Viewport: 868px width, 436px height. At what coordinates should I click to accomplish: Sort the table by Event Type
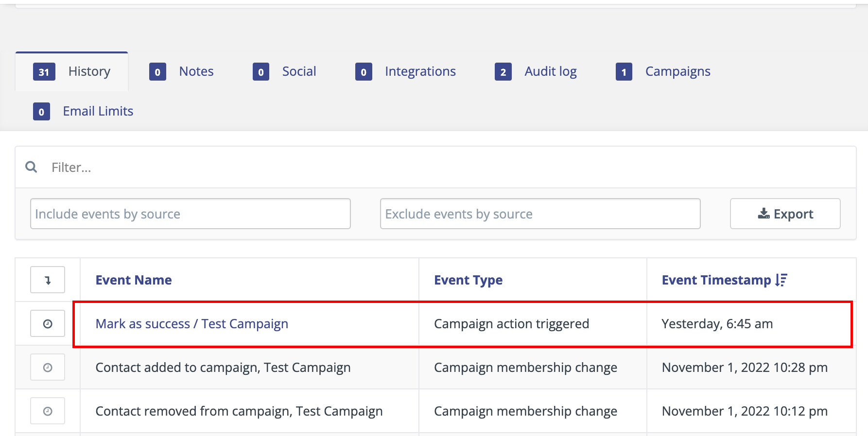click(468, 280)
